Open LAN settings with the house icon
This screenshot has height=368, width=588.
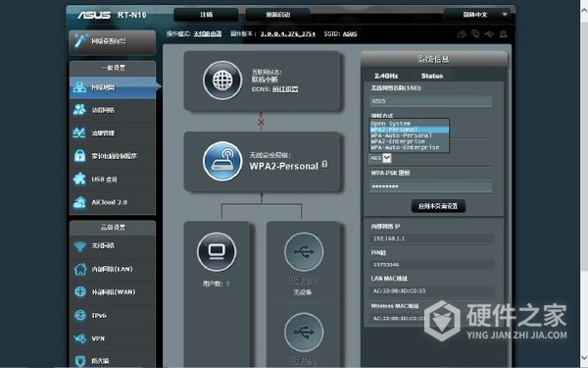click(112, 269)
